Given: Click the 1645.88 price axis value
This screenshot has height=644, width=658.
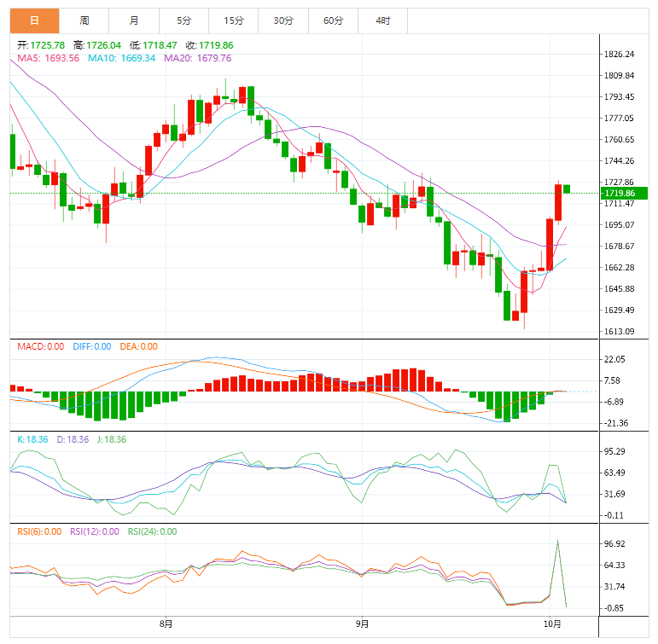Looking at the screenshot, I should (x=619, y=289).
